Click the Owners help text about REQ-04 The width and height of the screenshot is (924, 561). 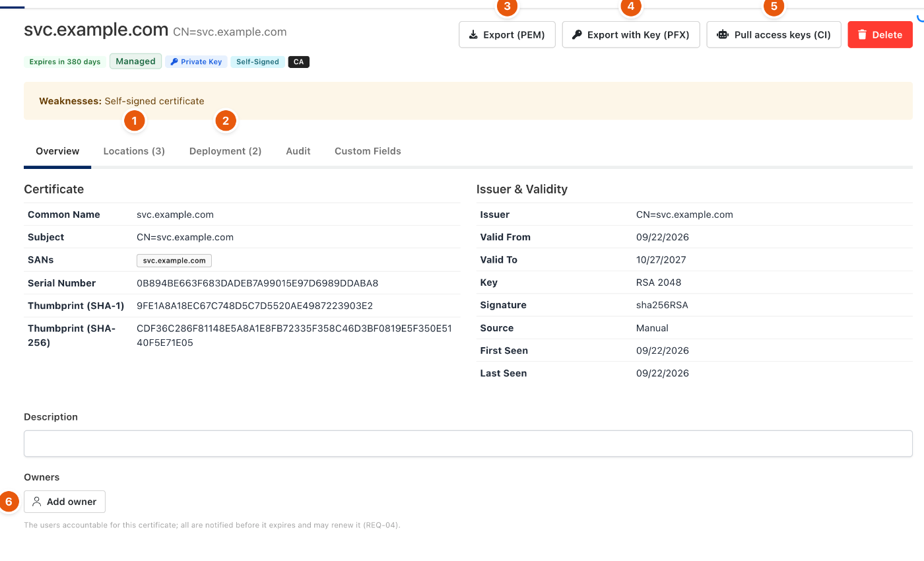[212, 525]
